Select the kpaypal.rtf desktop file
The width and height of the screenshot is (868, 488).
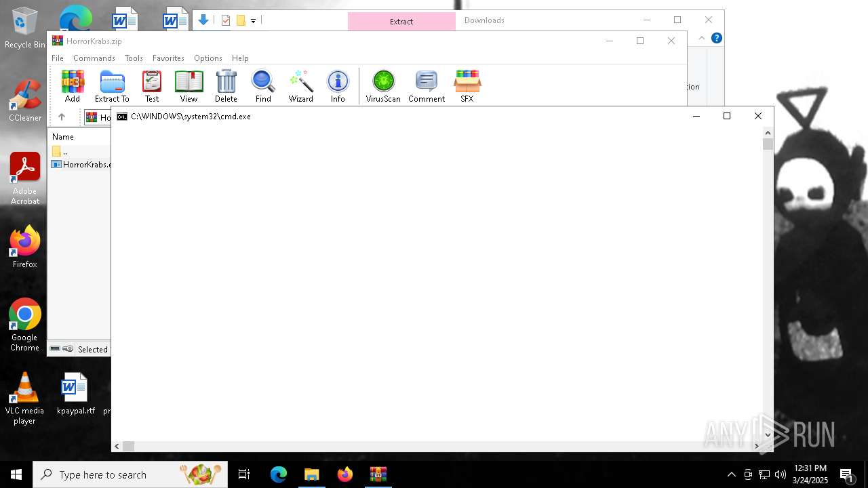pyautogui.click(x=75, y=394)
